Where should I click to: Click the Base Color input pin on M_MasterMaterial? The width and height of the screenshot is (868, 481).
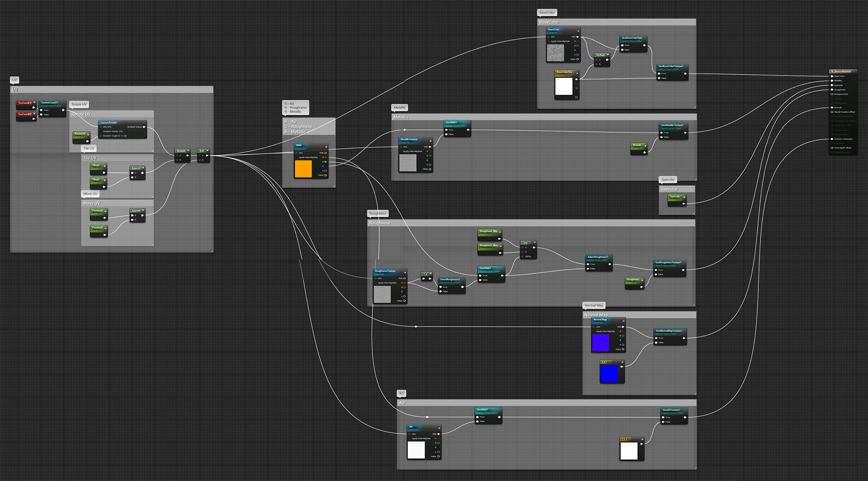pyautogui.click(x=832, y=76)
